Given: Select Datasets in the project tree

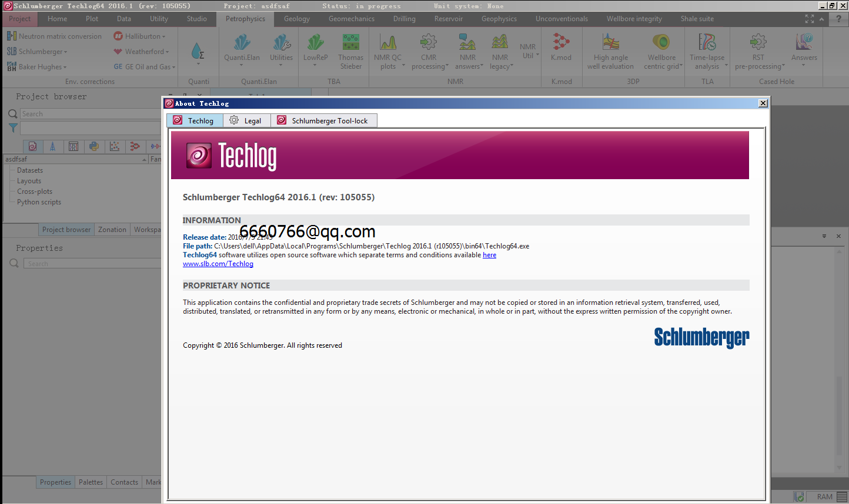Looking at the screenshot, I should click(30, 170).
